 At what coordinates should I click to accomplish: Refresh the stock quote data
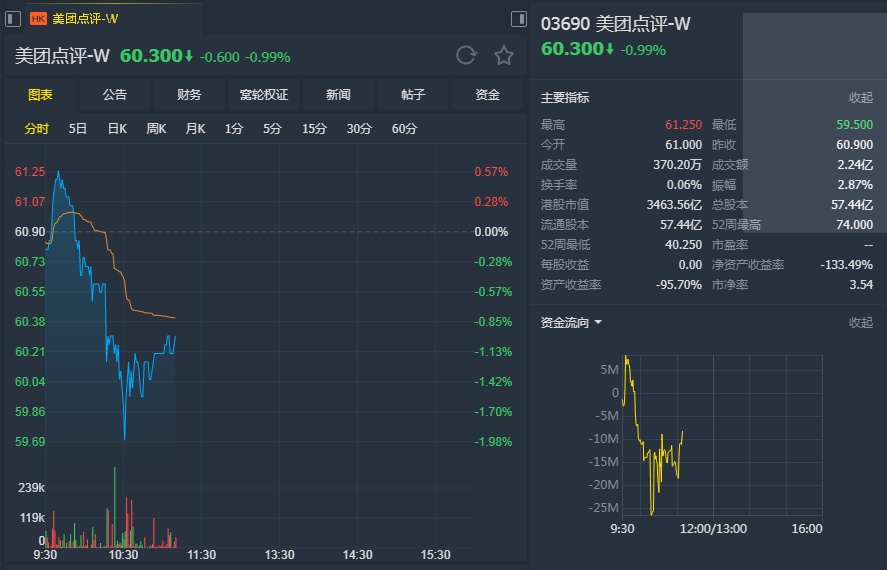pos(466,55)
